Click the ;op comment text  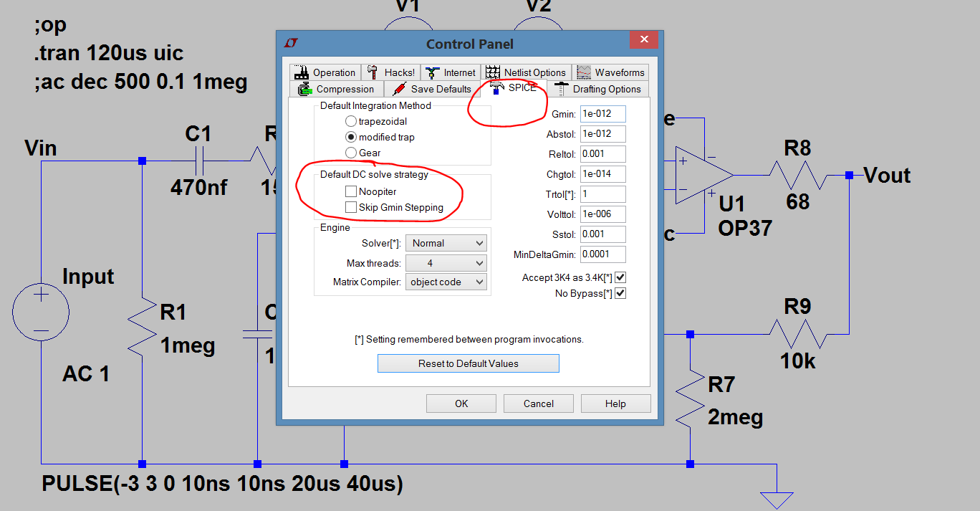(50, 25)
